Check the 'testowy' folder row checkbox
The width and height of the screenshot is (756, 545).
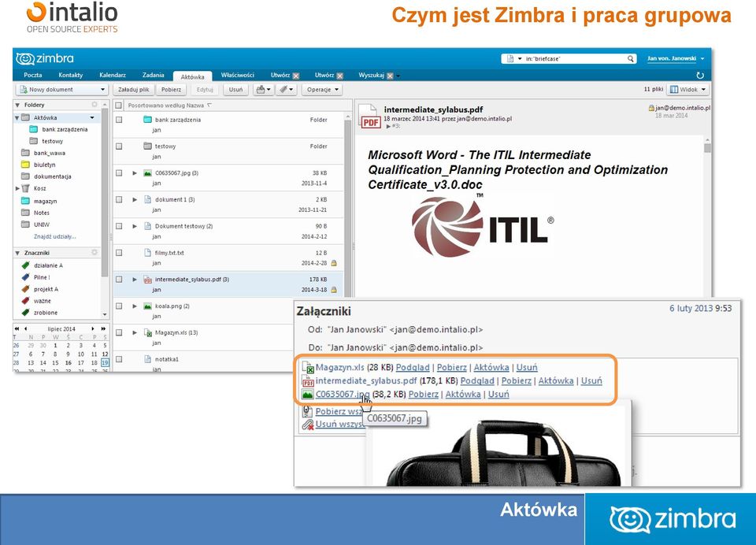119,146
